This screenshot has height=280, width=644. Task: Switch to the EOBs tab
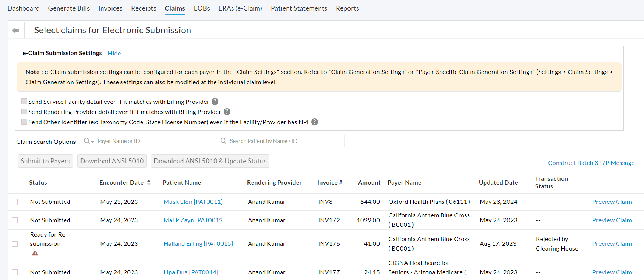point(202,8)
